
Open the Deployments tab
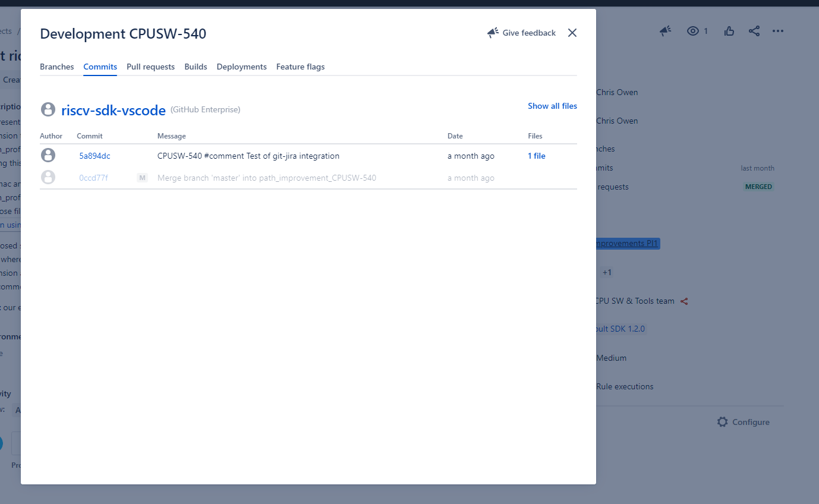pyautogui.click(x=241, y=67)
